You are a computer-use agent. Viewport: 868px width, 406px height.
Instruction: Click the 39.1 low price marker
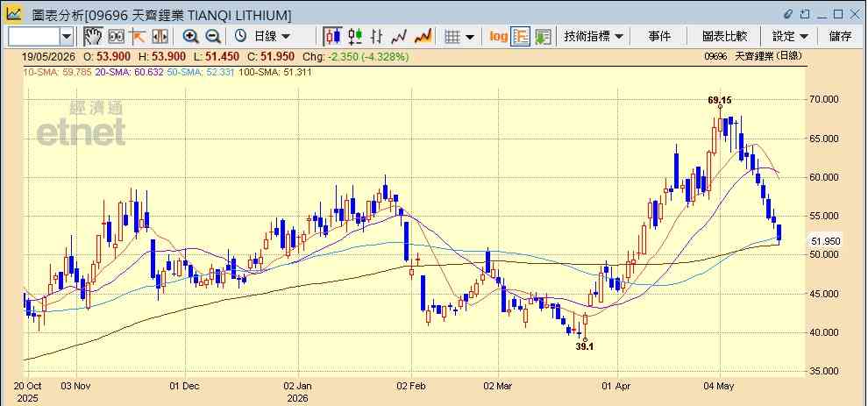click(585, 346)
